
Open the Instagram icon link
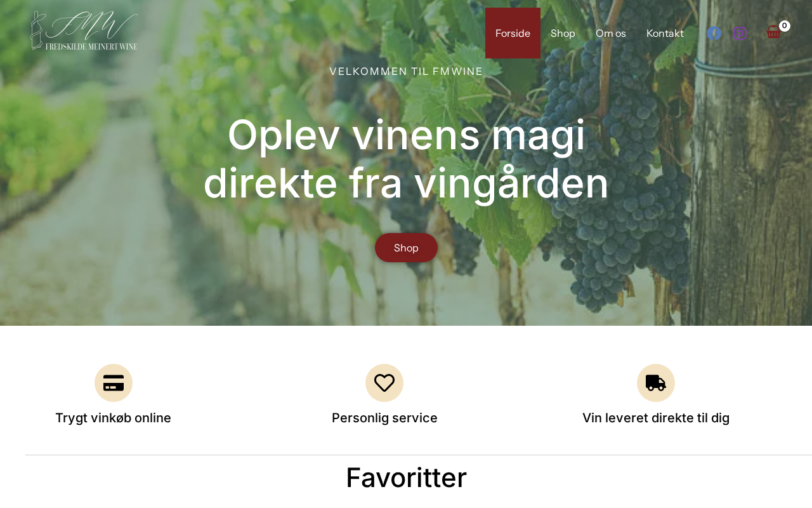pos(740,33)
